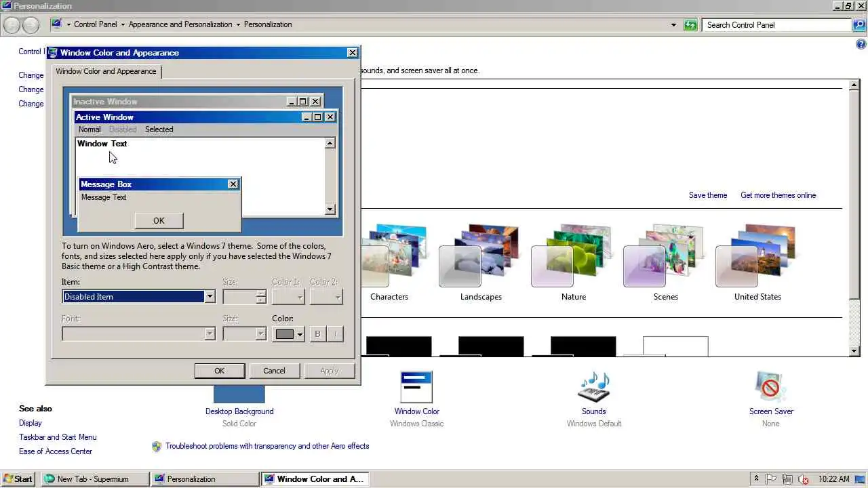Open address bar history dropdown
Screen dimensions: 868x488
coord(673,25)
